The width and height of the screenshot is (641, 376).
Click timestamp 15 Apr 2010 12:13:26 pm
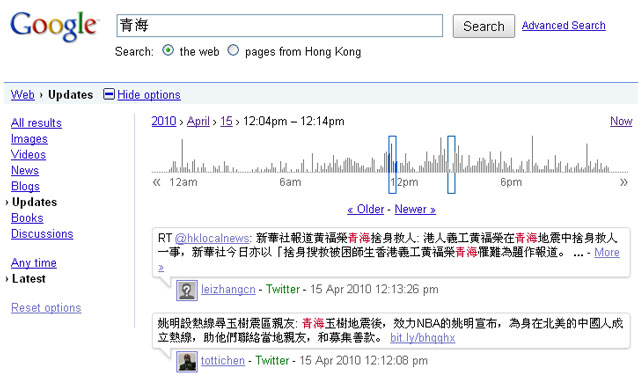(x=374, y=289)
